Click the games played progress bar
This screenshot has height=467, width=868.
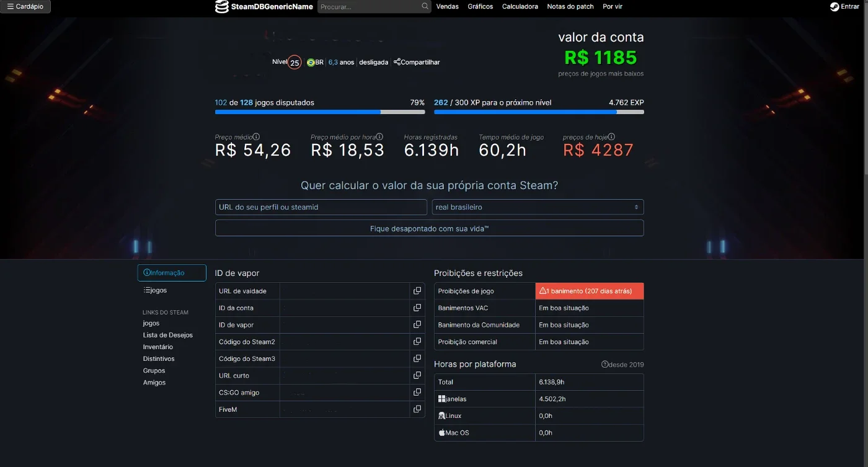pos(320,112)
